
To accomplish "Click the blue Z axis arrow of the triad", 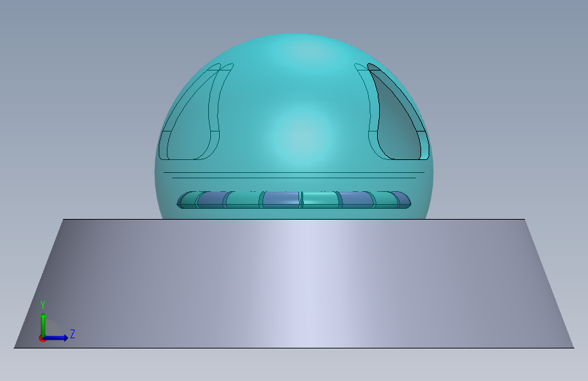I will tap(56, 338).
